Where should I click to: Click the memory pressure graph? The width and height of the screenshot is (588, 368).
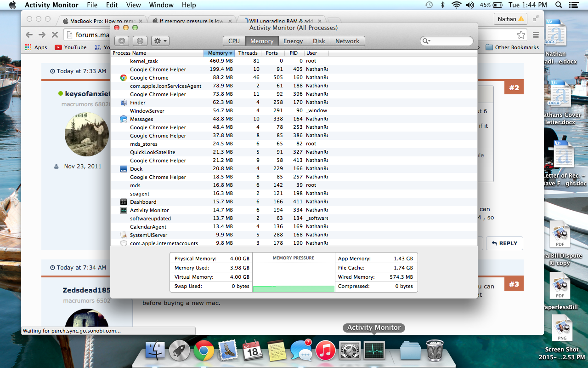[x=294, y=272]
